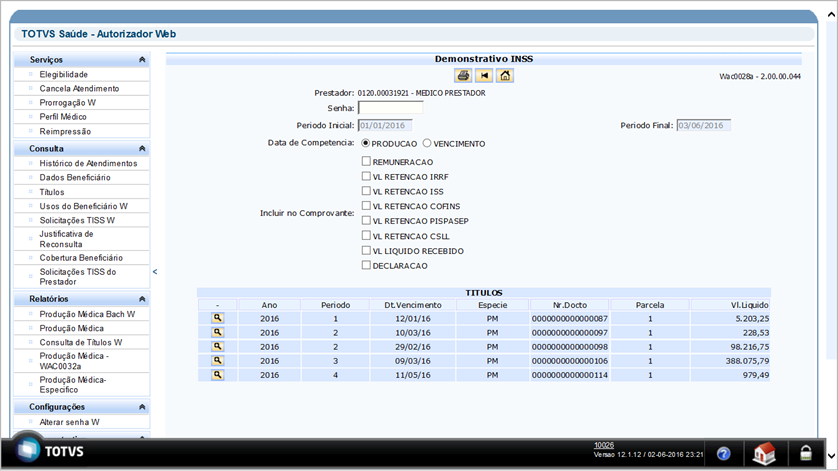Check the VL RETENCAO PISPASEP checkbox
This screenshot has height=471, width=838.
(x=366, y=220)
